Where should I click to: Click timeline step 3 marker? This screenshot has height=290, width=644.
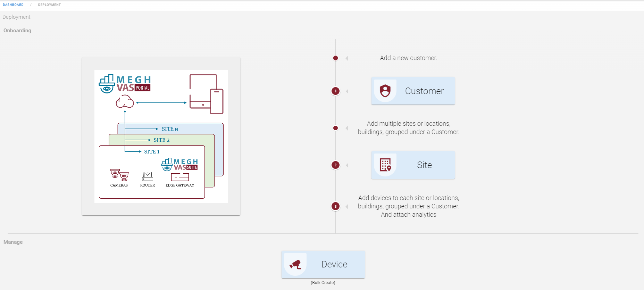pyautogui.click(x=335, y=206)
